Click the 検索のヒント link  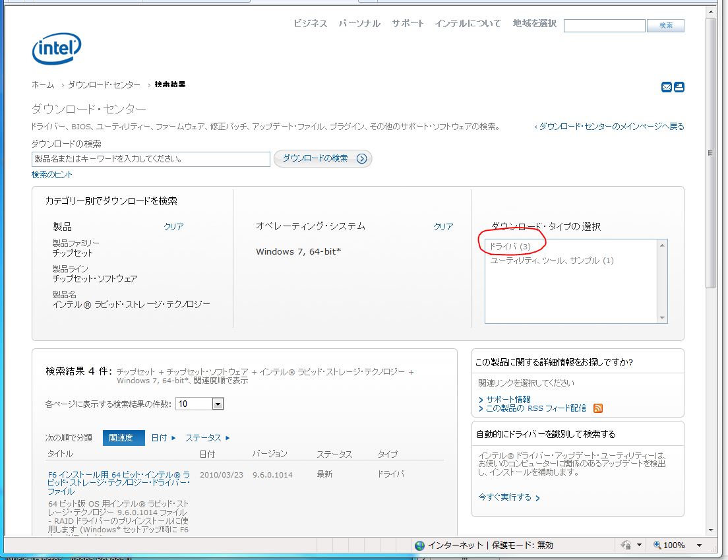tap(52, 175)
